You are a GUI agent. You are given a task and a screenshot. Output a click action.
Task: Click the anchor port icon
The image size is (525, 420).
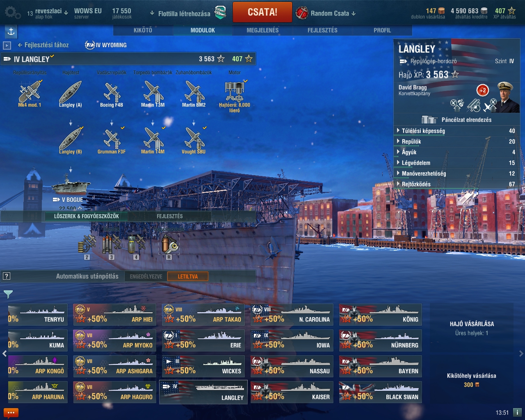11,31
